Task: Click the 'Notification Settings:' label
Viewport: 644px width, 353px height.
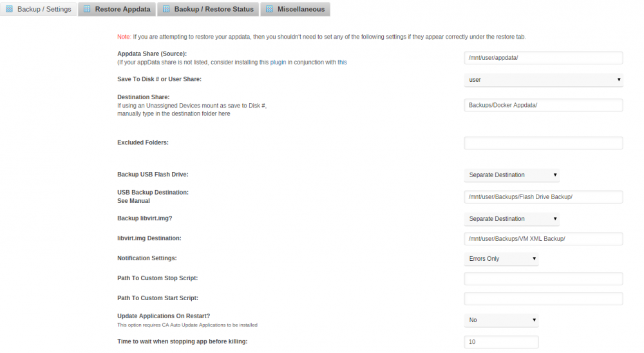Action: point(147,258)
